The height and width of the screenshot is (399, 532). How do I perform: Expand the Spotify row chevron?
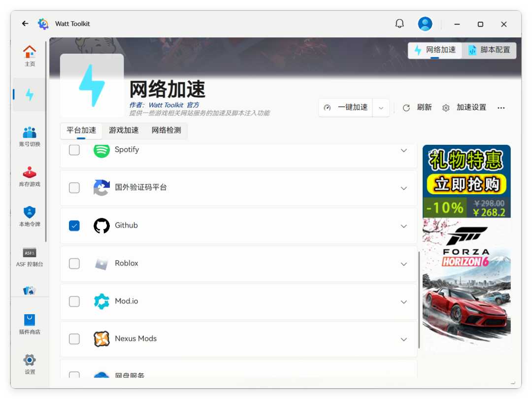pos(404,151)
